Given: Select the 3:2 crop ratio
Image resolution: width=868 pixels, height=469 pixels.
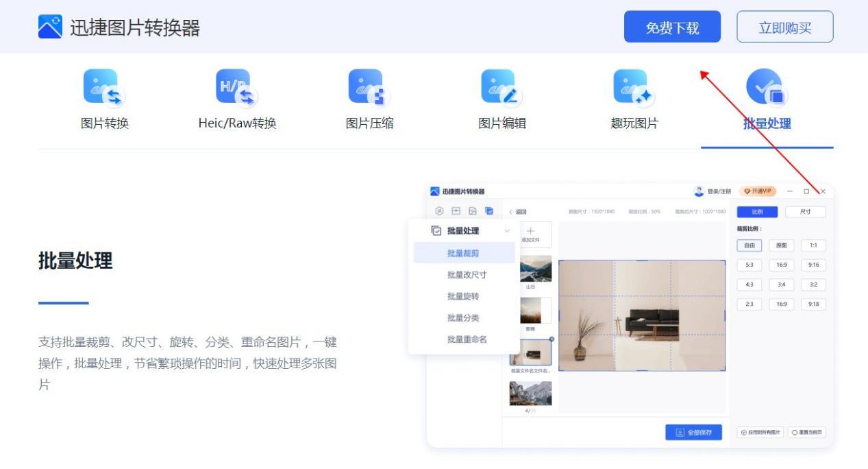Looking at the screenshot, I should (x=813, y=285).
